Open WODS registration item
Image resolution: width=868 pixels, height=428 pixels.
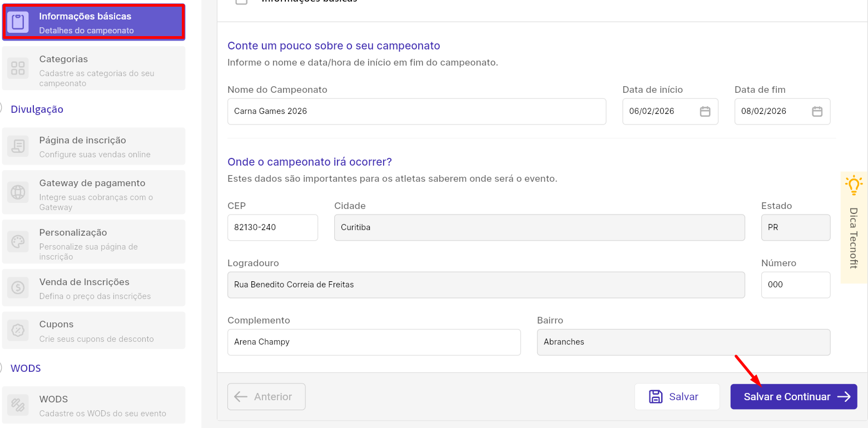pos(93,405)
